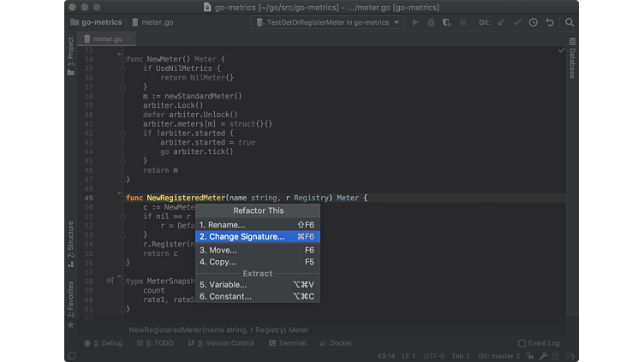Open the Project tool window
644x362 pixels.
70,56
